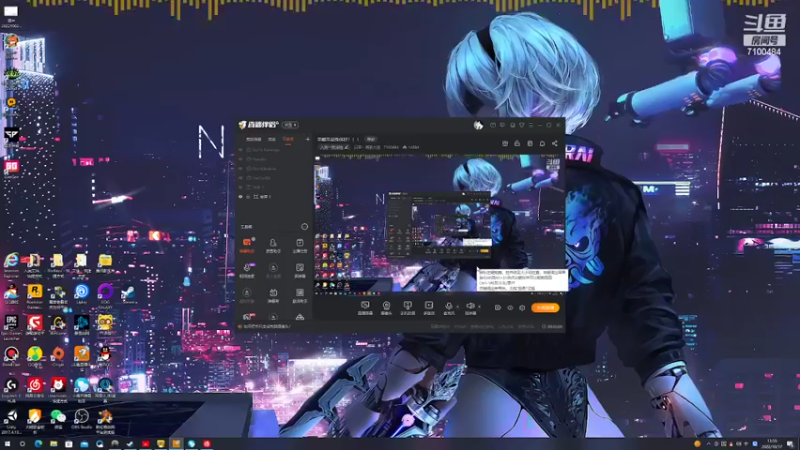Toggle visibility of God's Revenge source
Viewport: 800px width, 450px height.
pyautogui.click(x=241, y=150)
